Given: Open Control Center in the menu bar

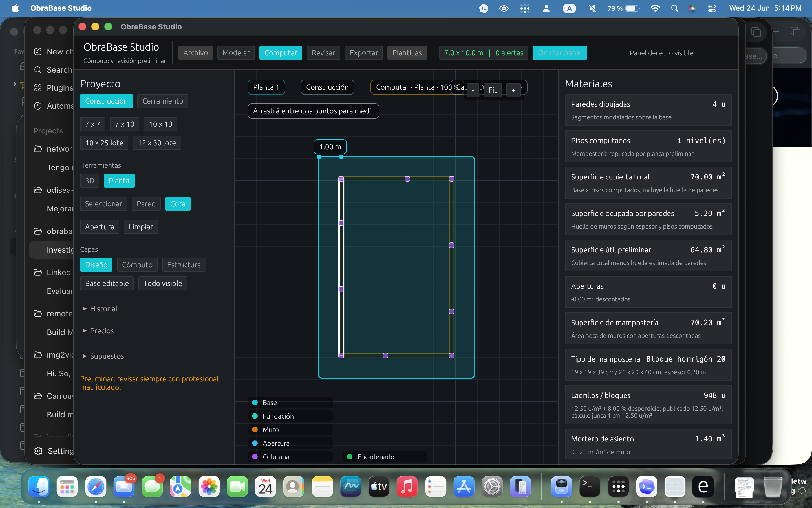Looking at the screenshot, I should coord(712,8).
